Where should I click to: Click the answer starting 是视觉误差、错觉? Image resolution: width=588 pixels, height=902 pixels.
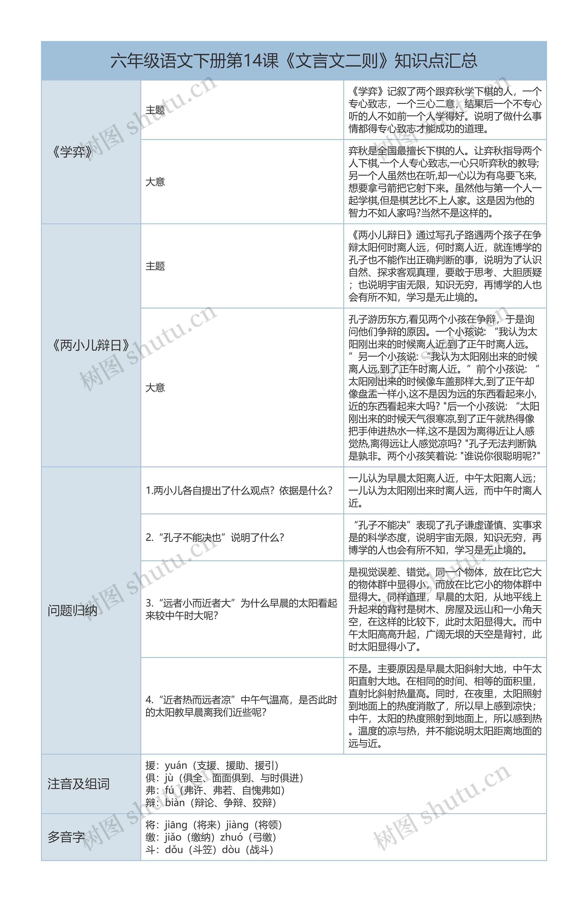pyautogui.click(x=445, y=609)
